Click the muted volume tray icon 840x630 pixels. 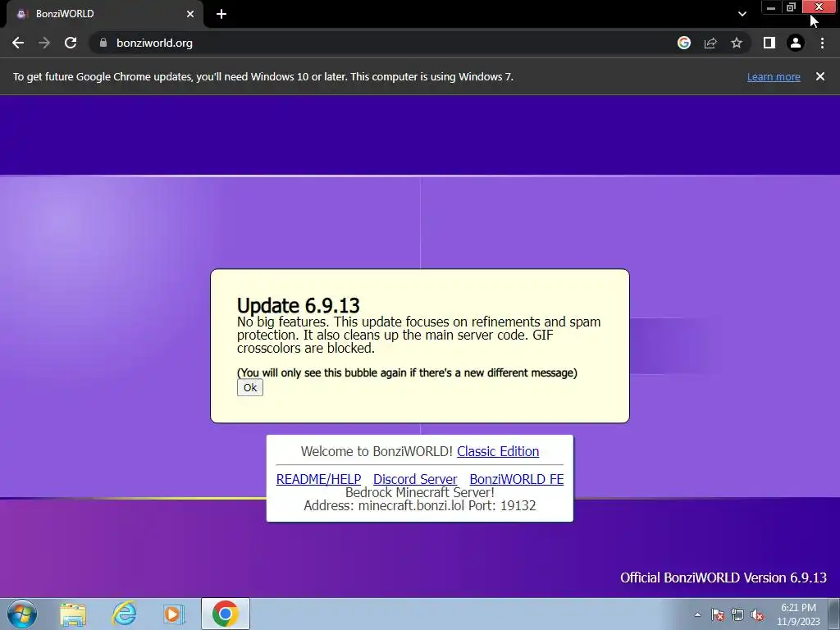pos(757,614)
